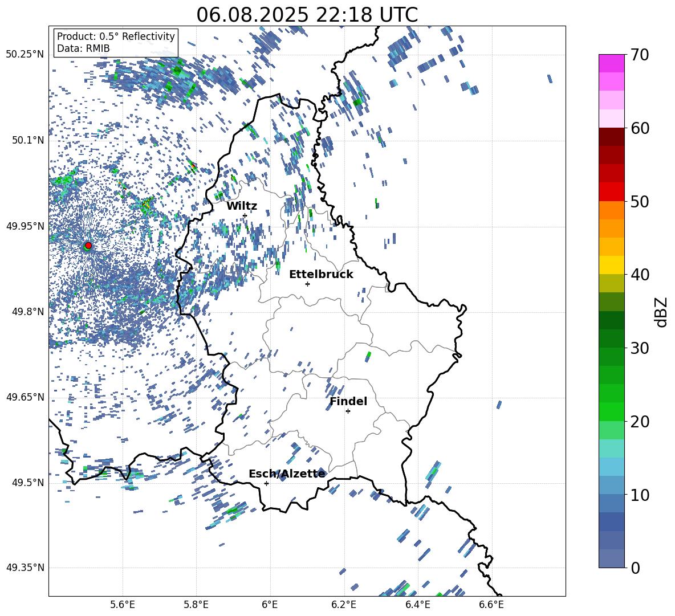Click the colorbar tick value 30
Image resolution: width=675 pixels, height=616 pixels.
coord(640,348)
